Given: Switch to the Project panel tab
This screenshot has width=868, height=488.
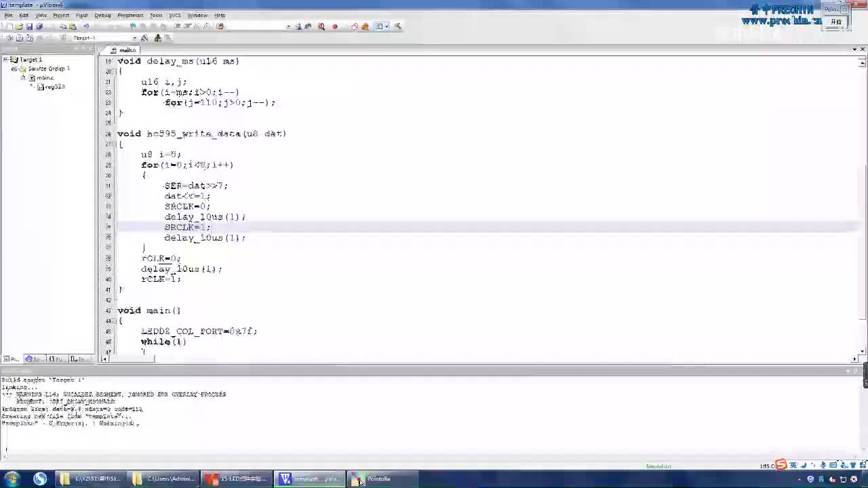Looking at the screenshot, I should [12, 359].
